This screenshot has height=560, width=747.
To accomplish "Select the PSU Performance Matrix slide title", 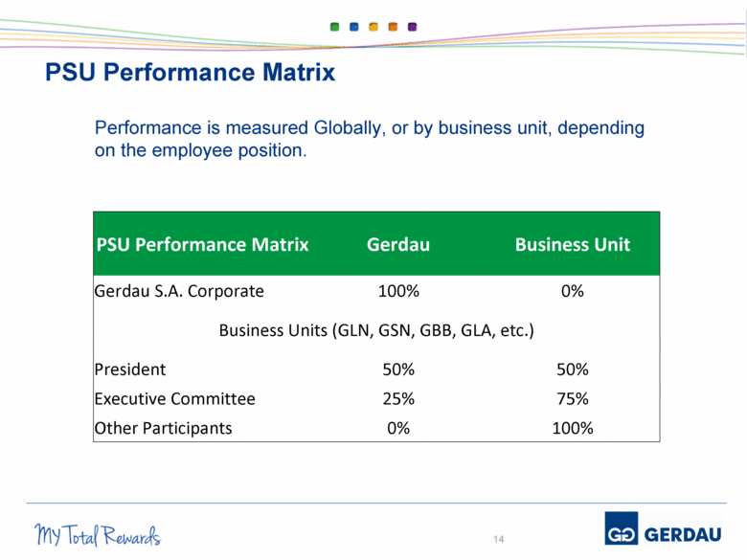I will pos(191,73).
